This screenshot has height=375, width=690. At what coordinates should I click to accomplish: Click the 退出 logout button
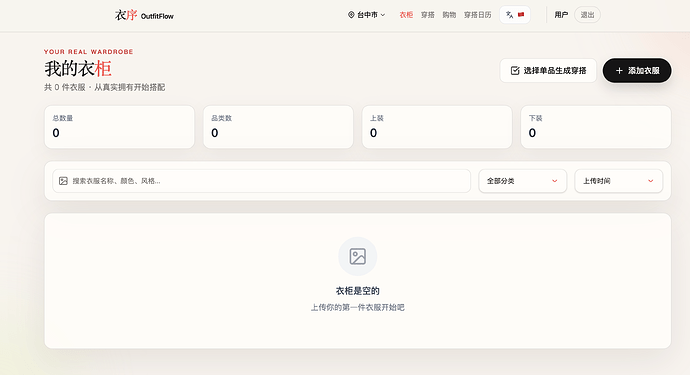pos(587,15)
